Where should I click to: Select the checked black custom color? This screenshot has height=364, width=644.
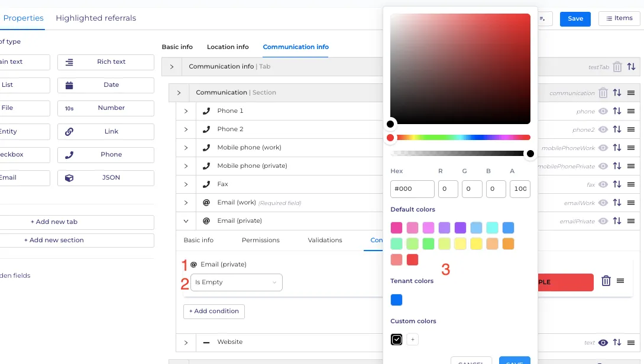[x=396, y=339]
